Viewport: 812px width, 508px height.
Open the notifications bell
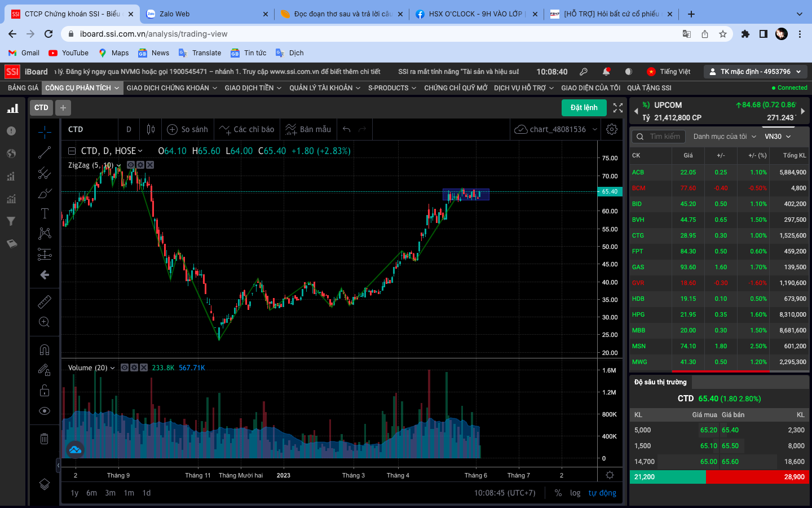[x=606, y=72]
